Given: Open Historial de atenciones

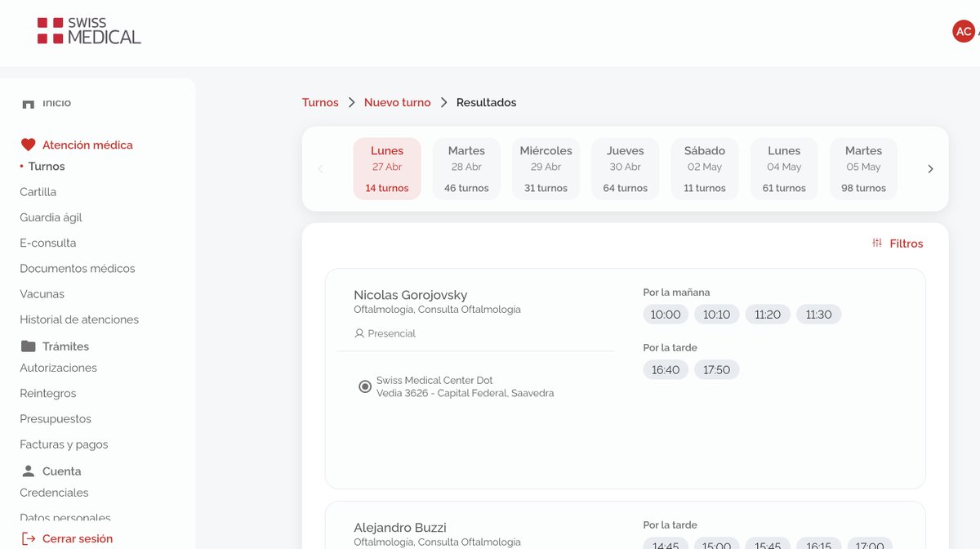Looking at the screenshot, I should click(x=79, y=319).
